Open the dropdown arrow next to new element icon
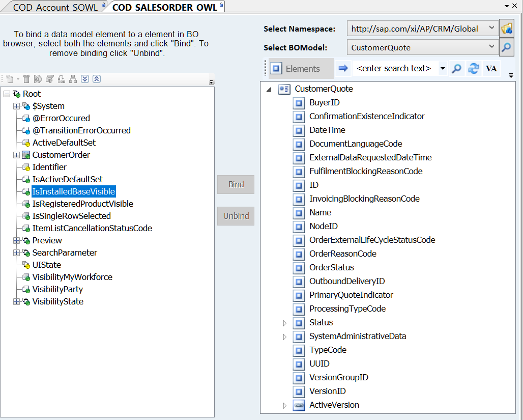Screen dimensions: 523x420 point(18,79)
